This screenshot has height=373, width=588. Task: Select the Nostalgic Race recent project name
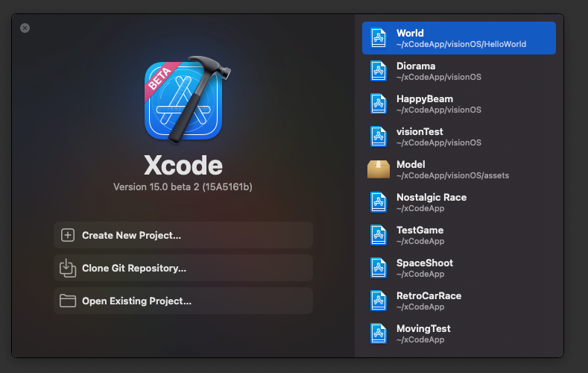[431, 198]
